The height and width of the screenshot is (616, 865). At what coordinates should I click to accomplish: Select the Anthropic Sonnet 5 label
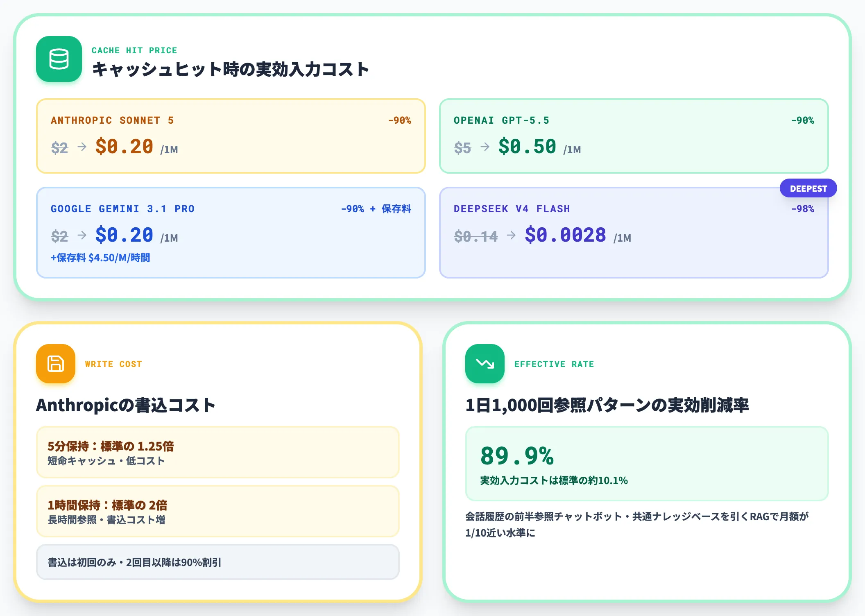pos(112,120)
